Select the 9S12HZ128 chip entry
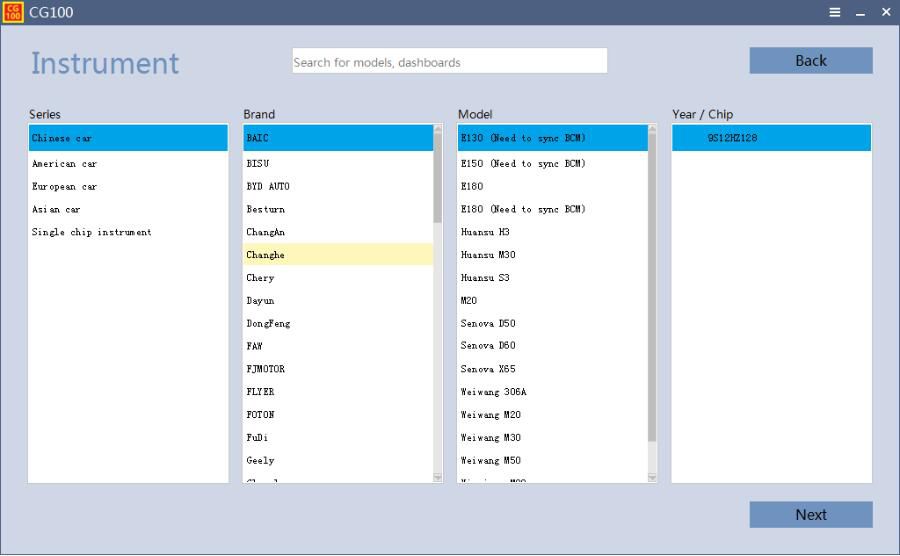 coord(732,138)
